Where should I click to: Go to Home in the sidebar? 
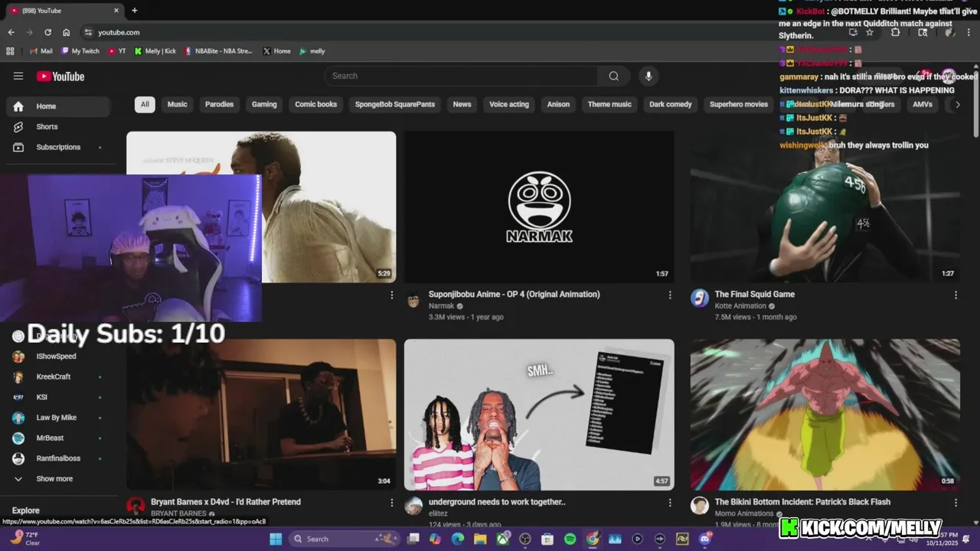point(60,106)
